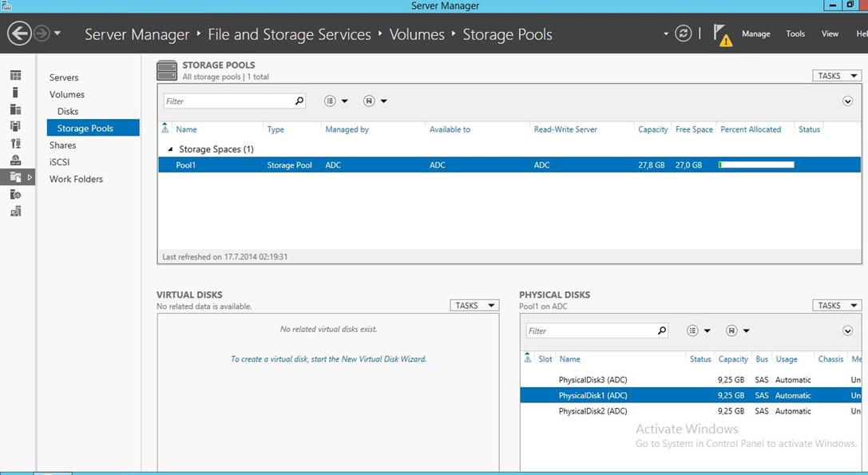Click the Dashboard icon in the left rail
This screenshot has width=868, height=475.
click(x=15, y=75)
